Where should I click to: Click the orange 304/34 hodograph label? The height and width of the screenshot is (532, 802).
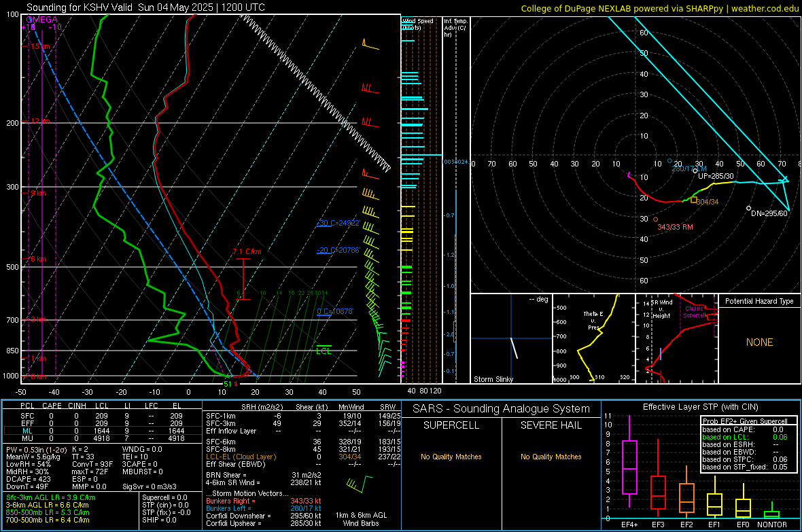pyautogui.click(x=708, y=202)
